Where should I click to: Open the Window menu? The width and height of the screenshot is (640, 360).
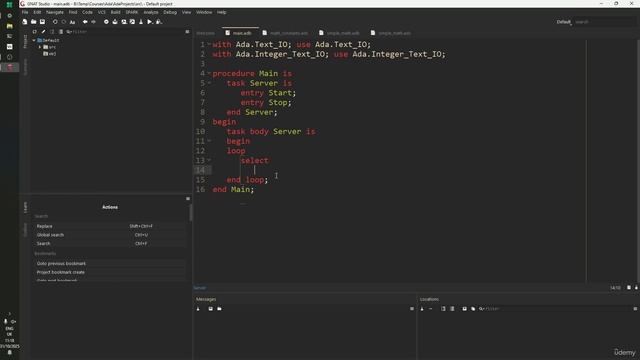204,12
